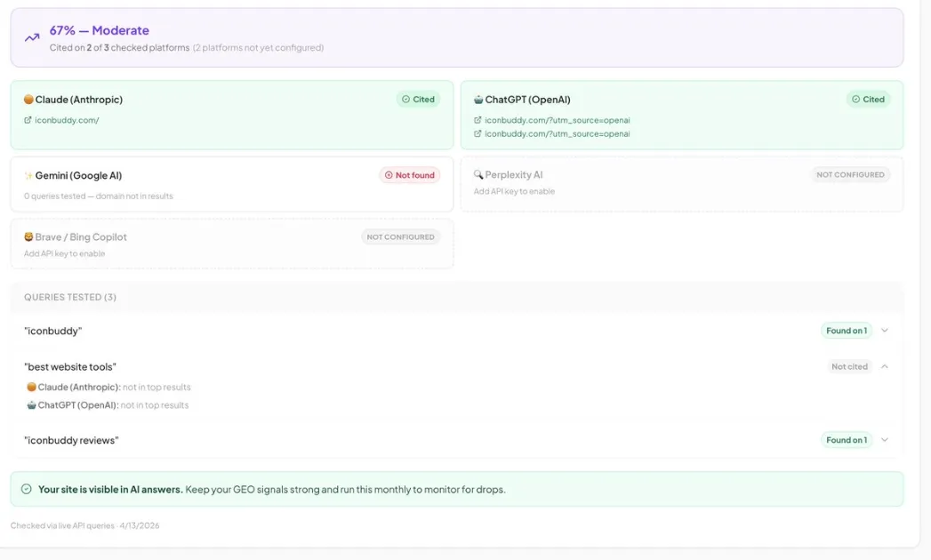This screenshot has width=931, height=560.
Task: Expand the "iconbuddy" query row chevron
Action: pos(885,330)
